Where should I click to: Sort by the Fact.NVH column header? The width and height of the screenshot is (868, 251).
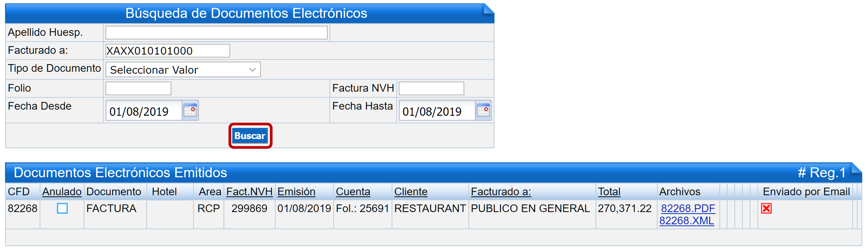[x=249, y=192]
